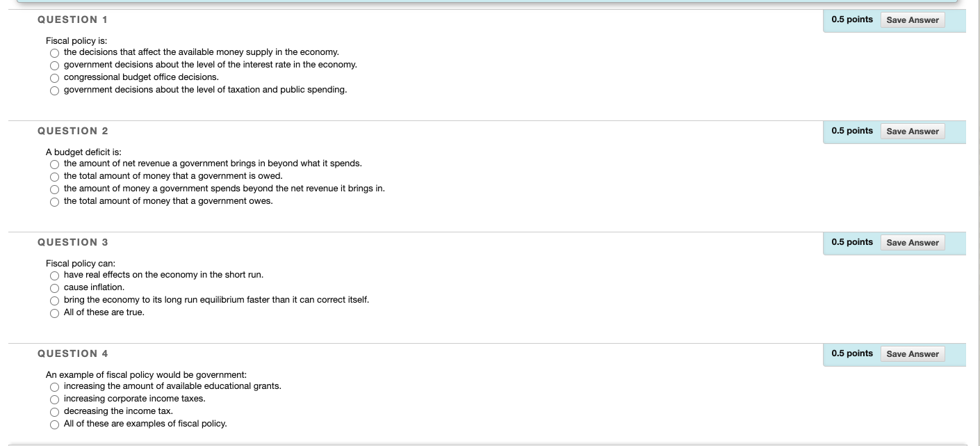This screenshot has height=446, width=980.
Task: Save Answer for Question 3
Action: pos(913,243)
